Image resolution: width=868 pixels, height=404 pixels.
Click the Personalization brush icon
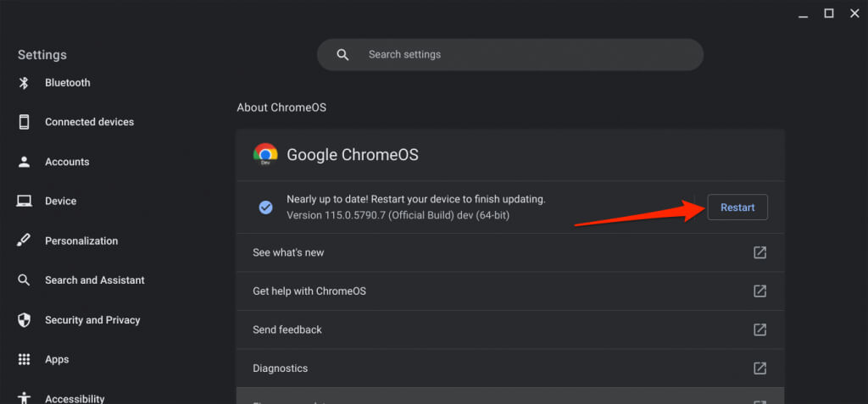coord(25,241)
